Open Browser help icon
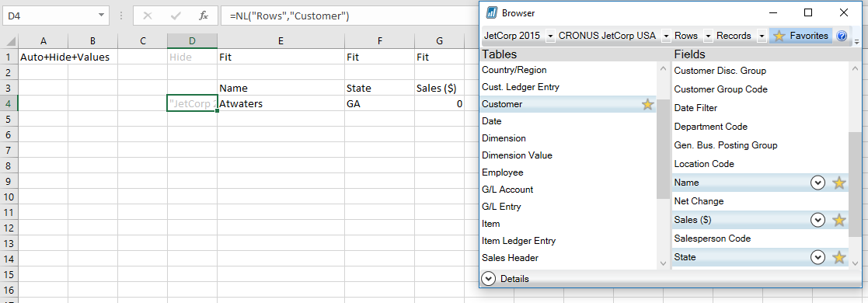 [842, 36]
